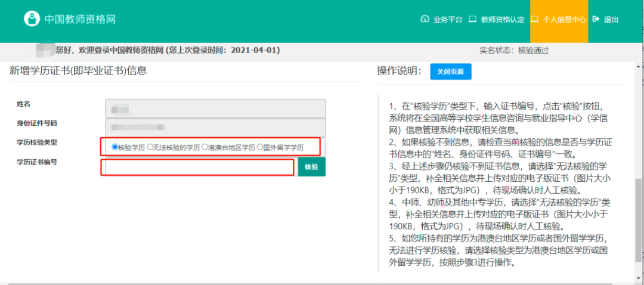The height and width of the screenshot is (285, 644).
Task: Log out via the 退出 text link
Action: pyautogui.click(x=611, y=20)
